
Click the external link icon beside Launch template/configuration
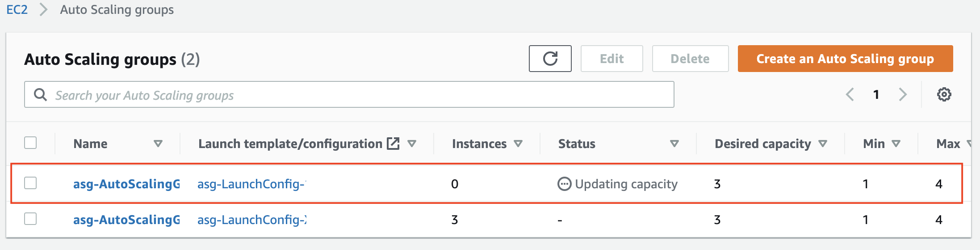tap(393, 144)
